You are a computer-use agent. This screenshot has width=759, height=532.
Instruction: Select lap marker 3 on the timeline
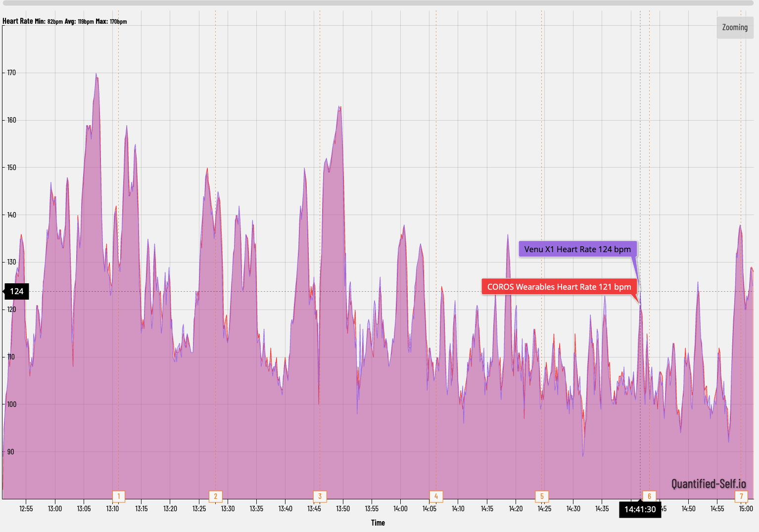(x=320, y=496)
